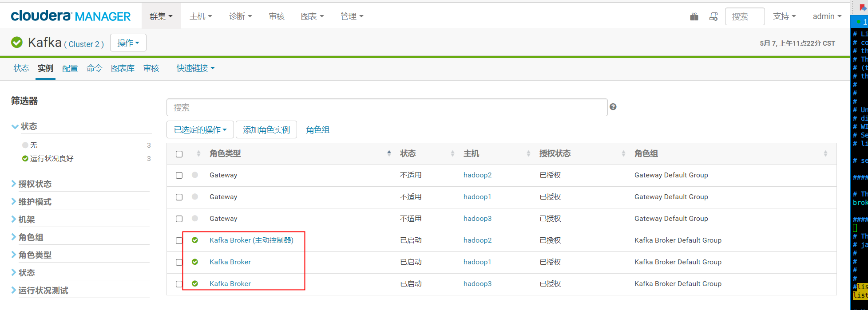Sort by the 角色组 column arrow
Screen dimensions: 868x310
pyautogui.click(x=825, y=153)
